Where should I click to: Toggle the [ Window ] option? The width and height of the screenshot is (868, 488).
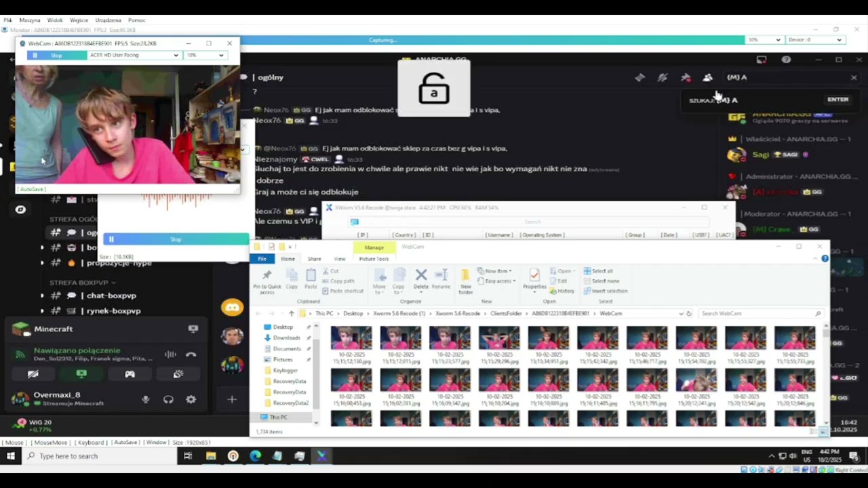[156, 443]
